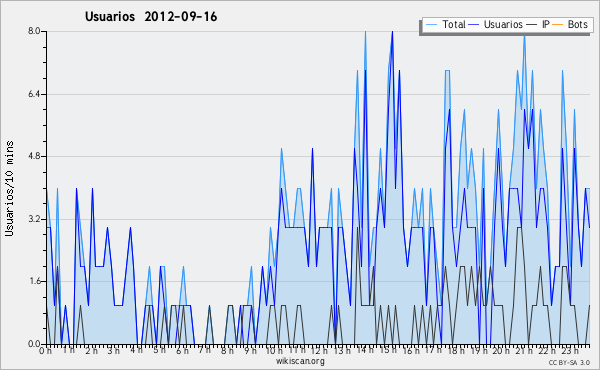Click the x-axis label '10 h'
Viewport: 600px width, 370px height.
[274, 350]
